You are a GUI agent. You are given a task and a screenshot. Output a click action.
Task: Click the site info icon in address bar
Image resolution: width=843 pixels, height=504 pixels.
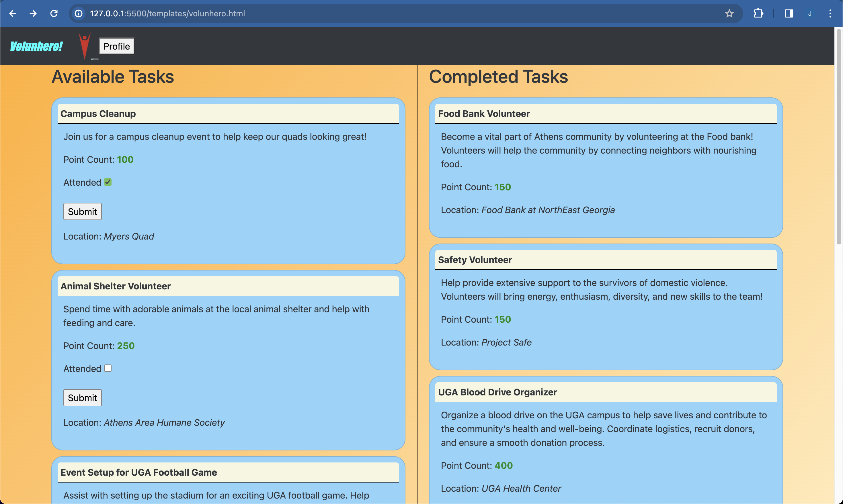[79, 13]
